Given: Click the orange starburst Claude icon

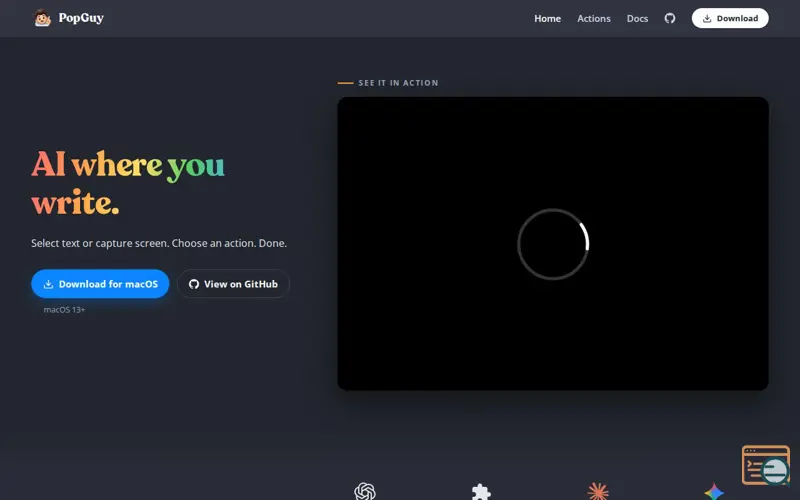Looking at the screenshot, I should pos(597,491).
